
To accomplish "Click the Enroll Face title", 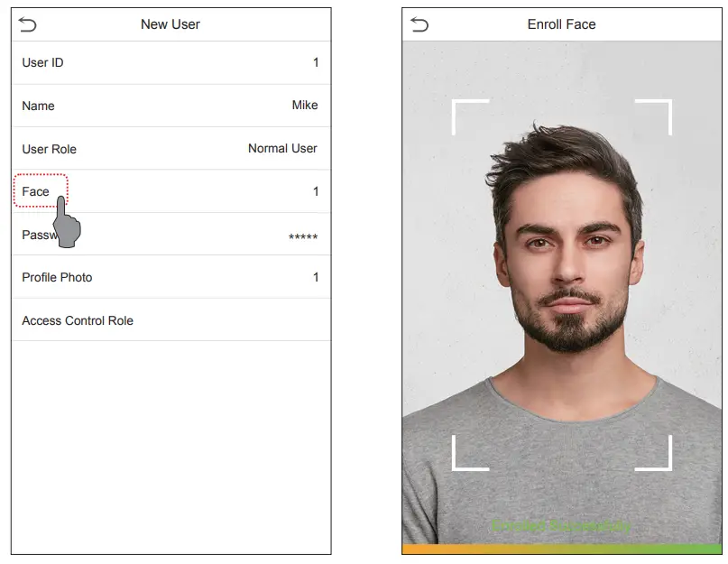I will 561,24.
